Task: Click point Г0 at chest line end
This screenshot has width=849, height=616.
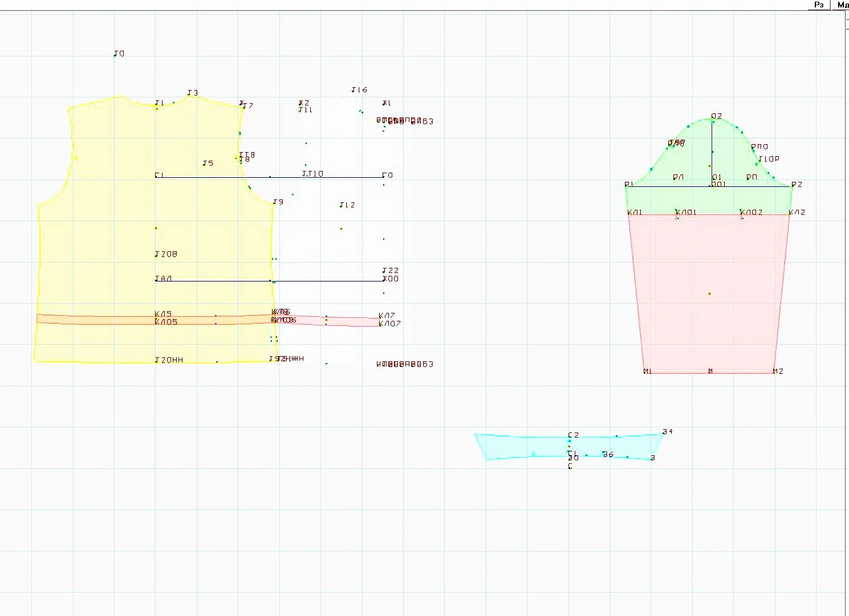Action: 384,177
